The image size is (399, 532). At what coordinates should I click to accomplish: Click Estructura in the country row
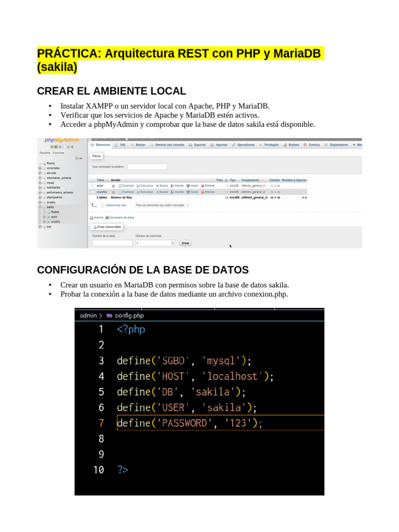(145, 192)
